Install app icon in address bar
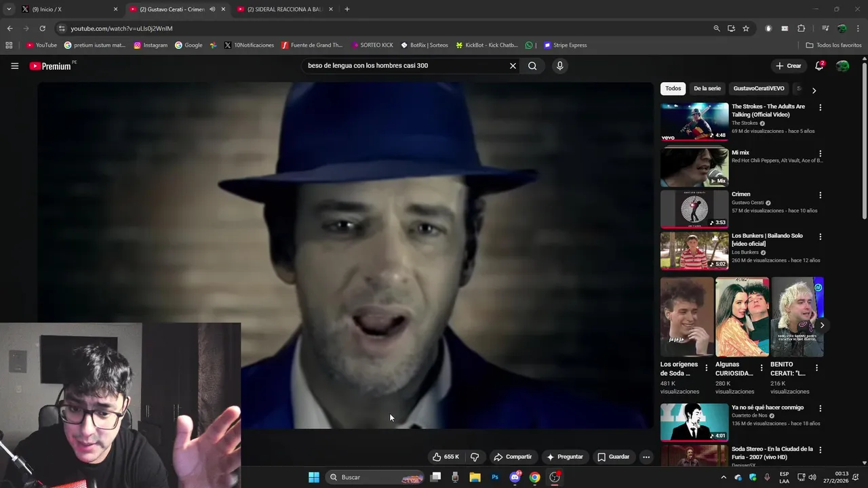The height and width of the screenshot is (488, 868). pos(731,28)
